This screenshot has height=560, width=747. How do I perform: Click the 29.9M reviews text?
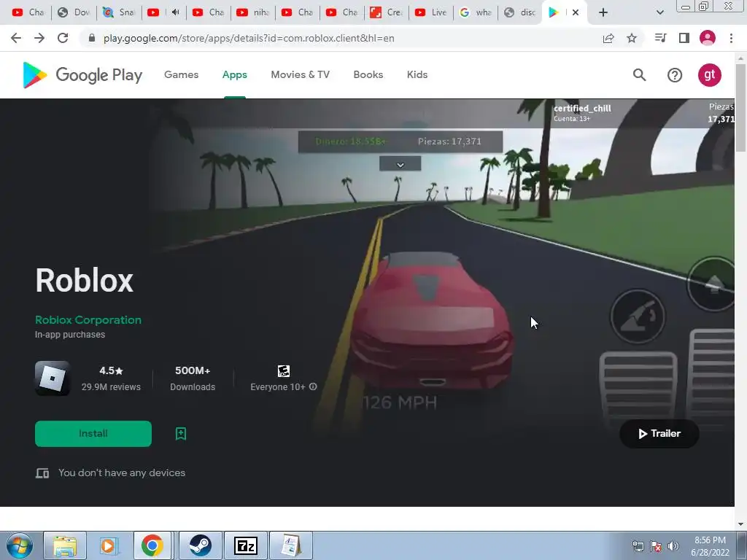(x=111, y=387)
